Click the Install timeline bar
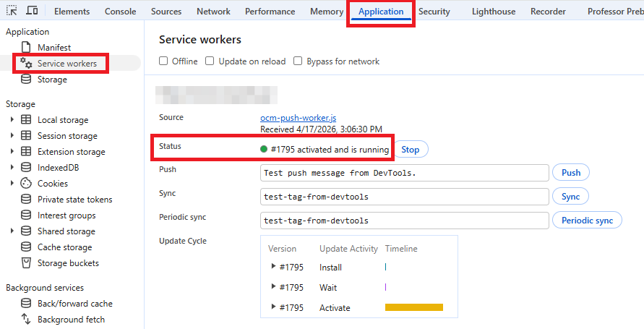Image resolution: width=644 pixels, height=329 pixels. [386, 267]
